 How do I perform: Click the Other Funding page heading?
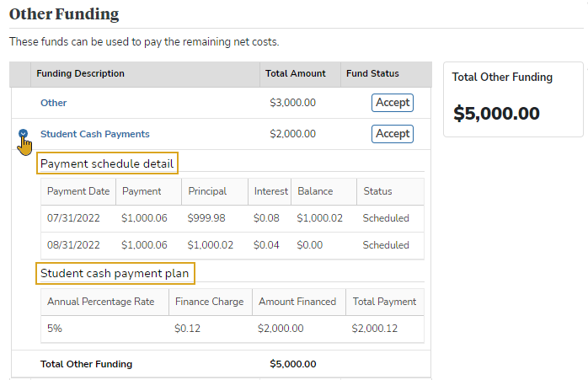pyautogui.click(x=64, y=13)
